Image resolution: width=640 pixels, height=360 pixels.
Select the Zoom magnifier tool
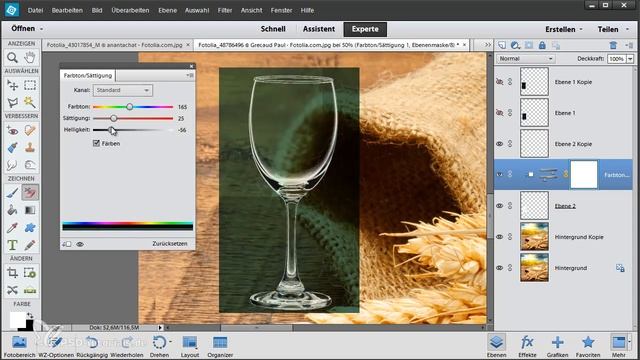12,58
